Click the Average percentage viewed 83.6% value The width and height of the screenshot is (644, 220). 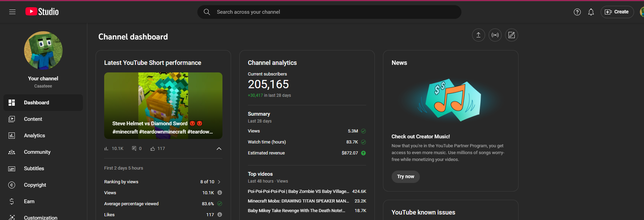[x=208, y=204]
